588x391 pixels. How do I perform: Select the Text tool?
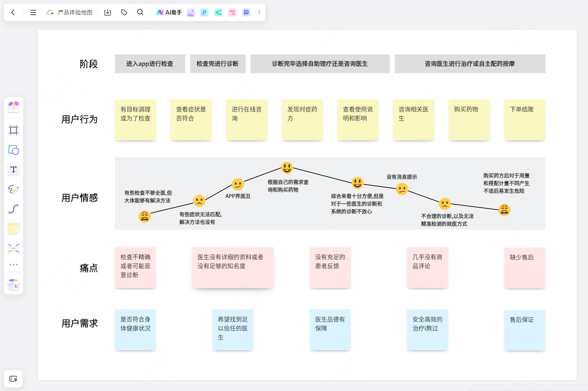tap(14, 169)
